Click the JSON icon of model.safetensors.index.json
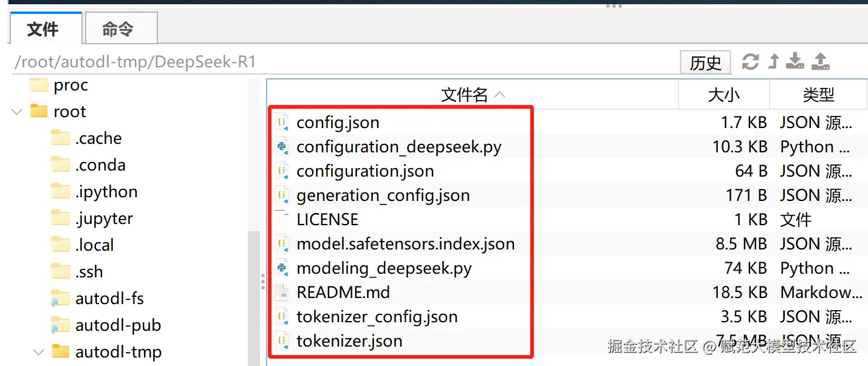 pos(282,244)
